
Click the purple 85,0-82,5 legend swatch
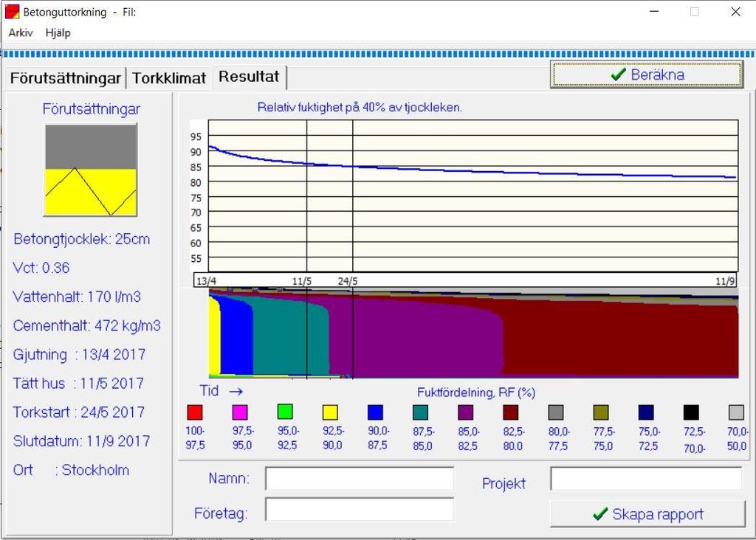(465, 412)
